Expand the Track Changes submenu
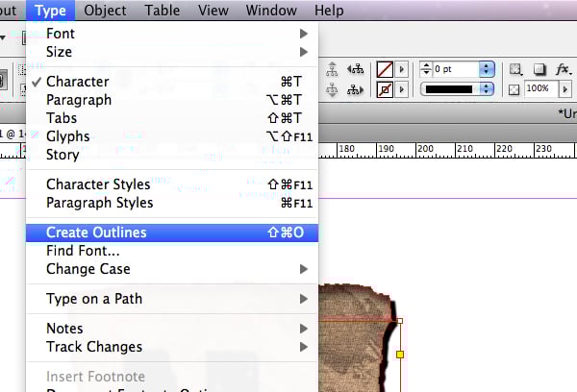This screenshot has height=392, width=577. click(x=172, y=347)
